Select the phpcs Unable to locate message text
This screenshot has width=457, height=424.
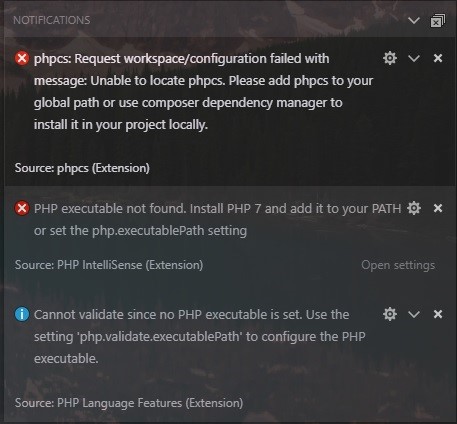[203, 92]
